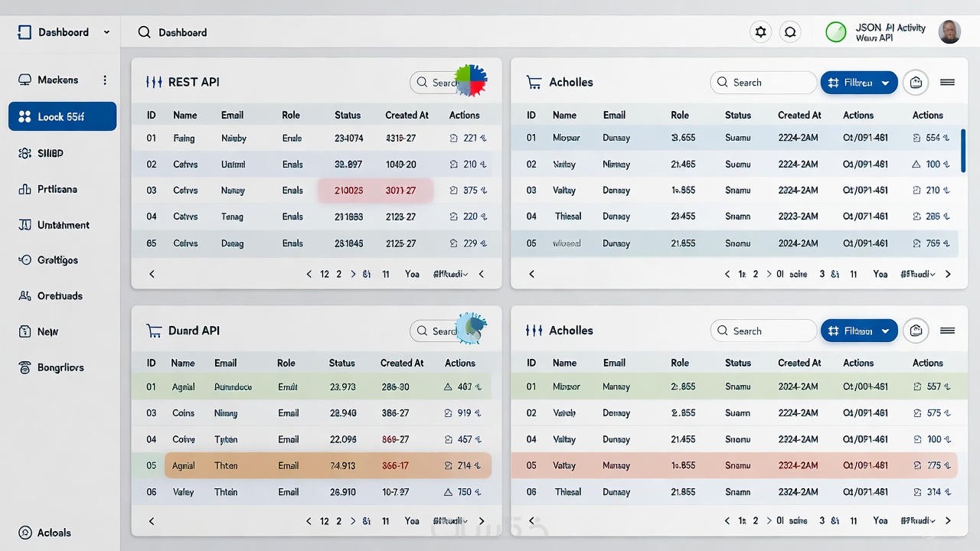
Task: Open the rows dropdown in bottom Acholles pagination
Action: 919,520
